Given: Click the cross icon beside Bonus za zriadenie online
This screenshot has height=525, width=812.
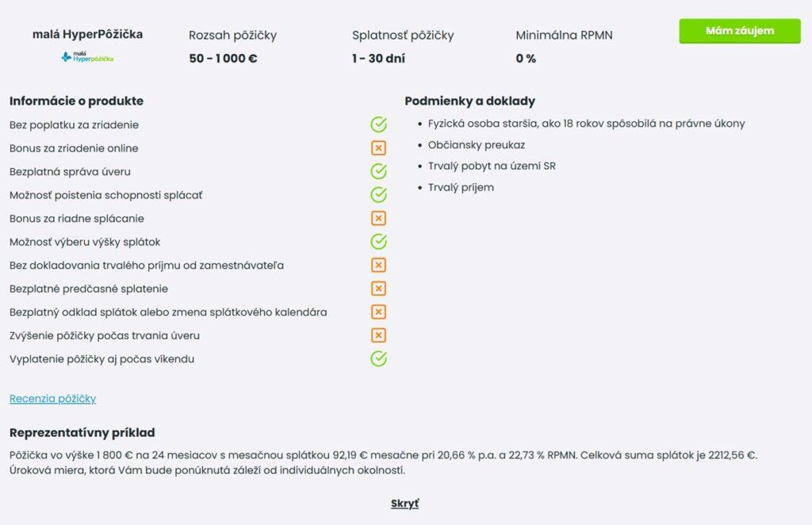Looking at the screenshot, I should (x=378, y=148).
